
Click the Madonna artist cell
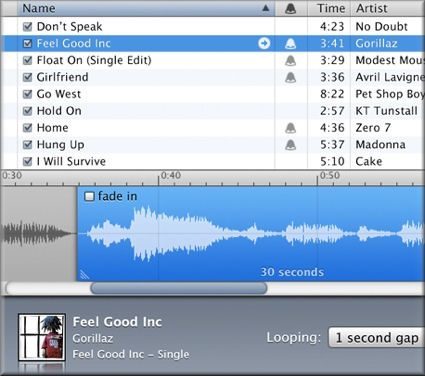tap(380, 145)
